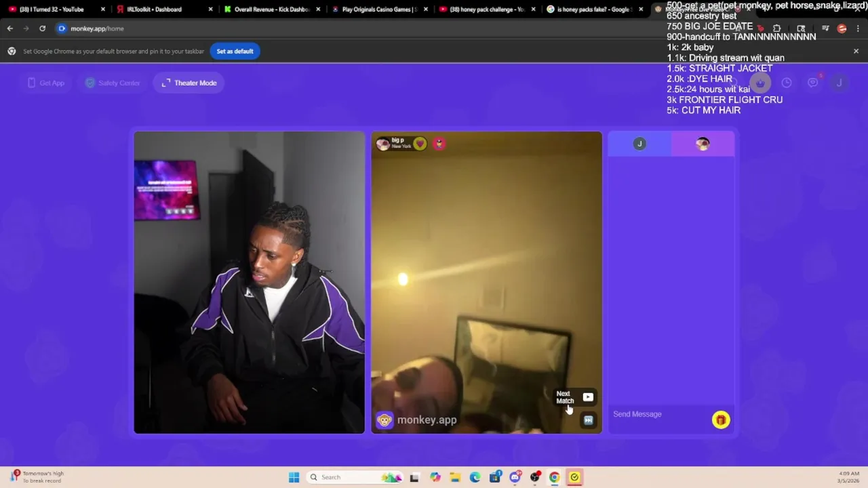Image resolution: width=868 pixels, height=488 pixels.
Task: Go forward in browser
Action: [26, 28]
